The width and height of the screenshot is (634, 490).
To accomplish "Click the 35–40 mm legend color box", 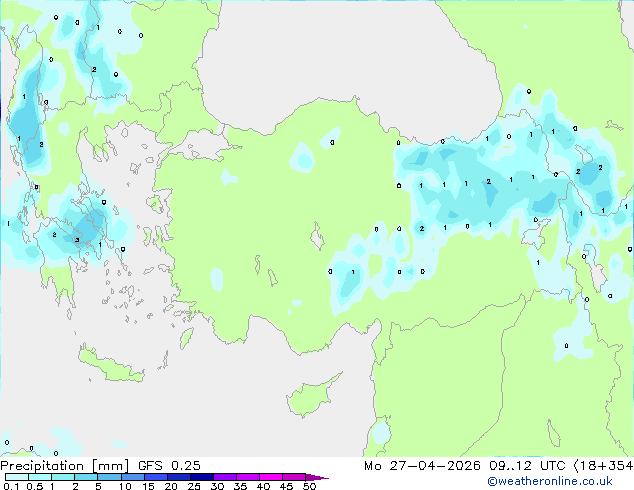I will 248,477.
